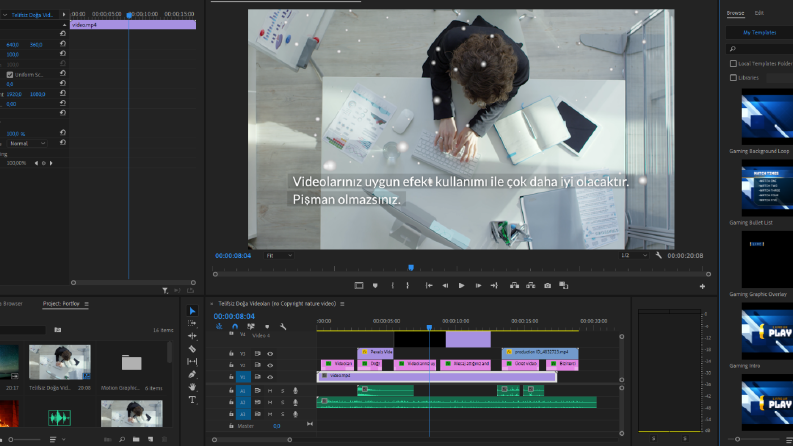
Task: Toggle V3 track output eye
Action: point(270,354)
